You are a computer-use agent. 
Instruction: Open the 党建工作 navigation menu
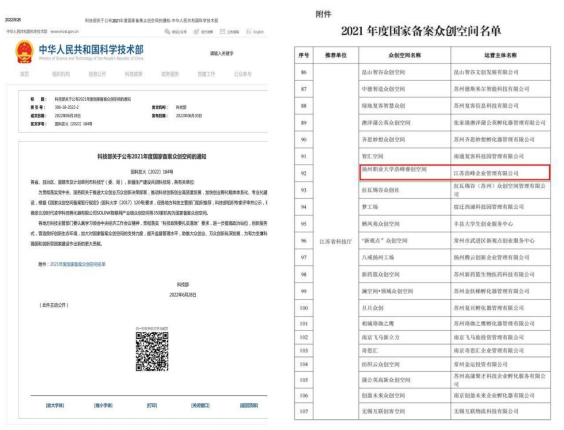pyautogui.click(x=206, y=74)
